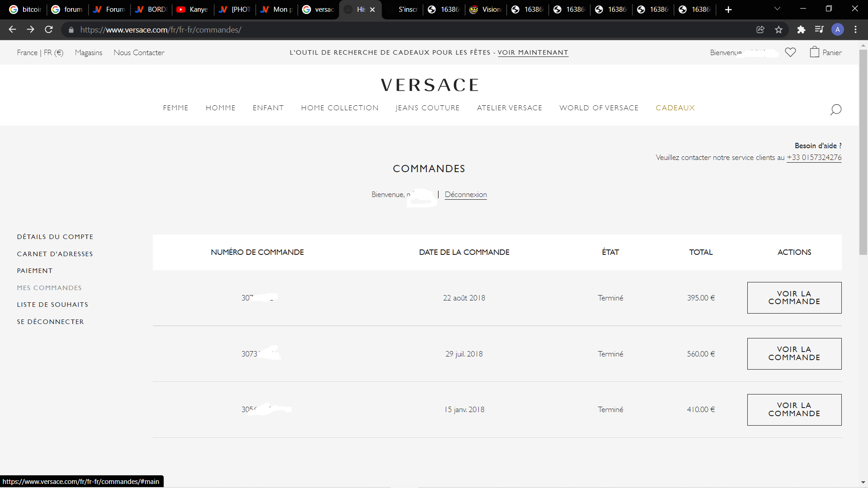Click the NUMÉRO DE COMMANDE column header
The image size is (868, 488).
257,252
